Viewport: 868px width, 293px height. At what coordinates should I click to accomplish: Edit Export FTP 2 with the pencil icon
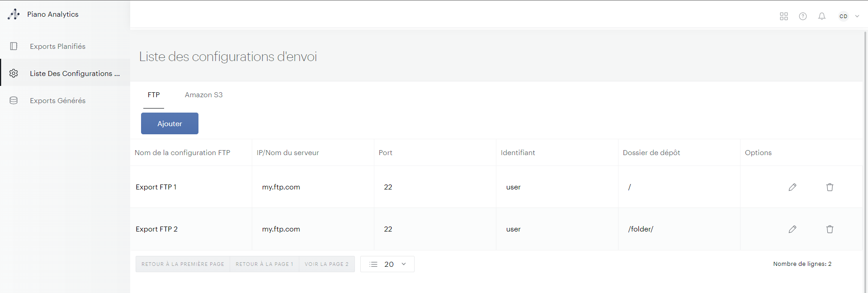point(793,229)
